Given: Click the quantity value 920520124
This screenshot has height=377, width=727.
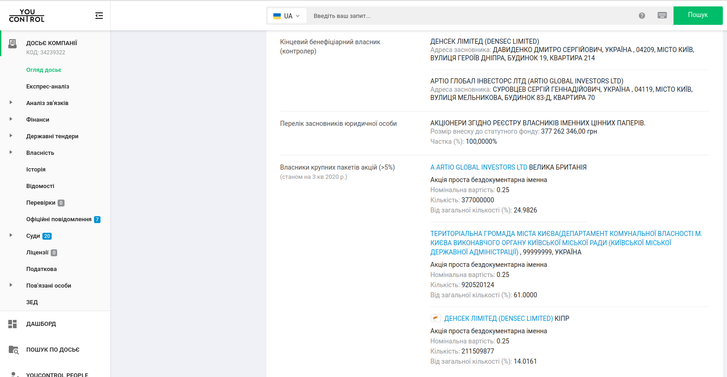Looking at the screenshot, I should coord(478,285).
